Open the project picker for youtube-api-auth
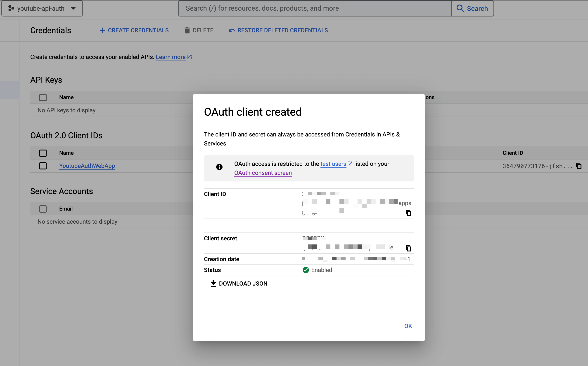The image size is (588, 366). click(73, 8)
